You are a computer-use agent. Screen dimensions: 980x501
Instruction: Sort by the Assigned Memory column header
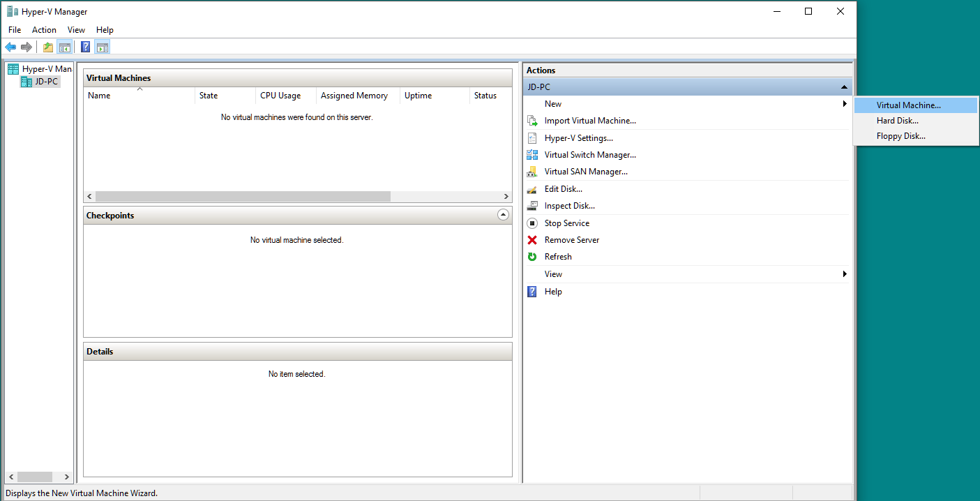coord(359,96)
